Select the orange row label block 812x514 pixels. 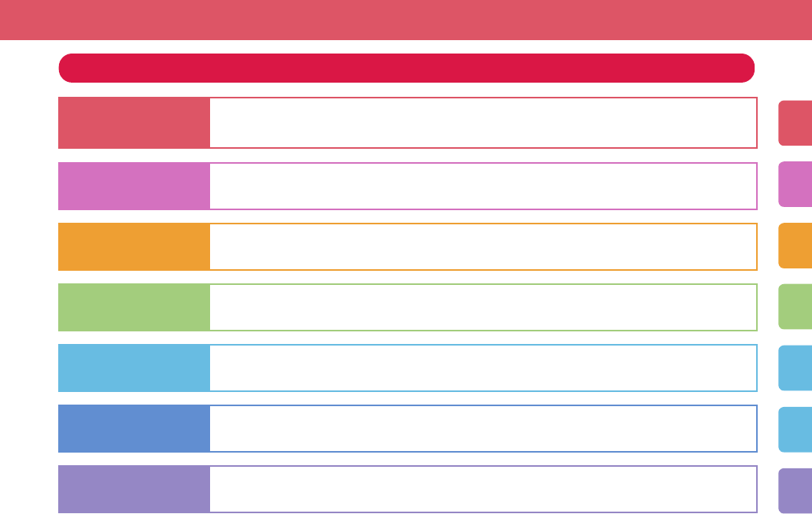tap(134, 246)
